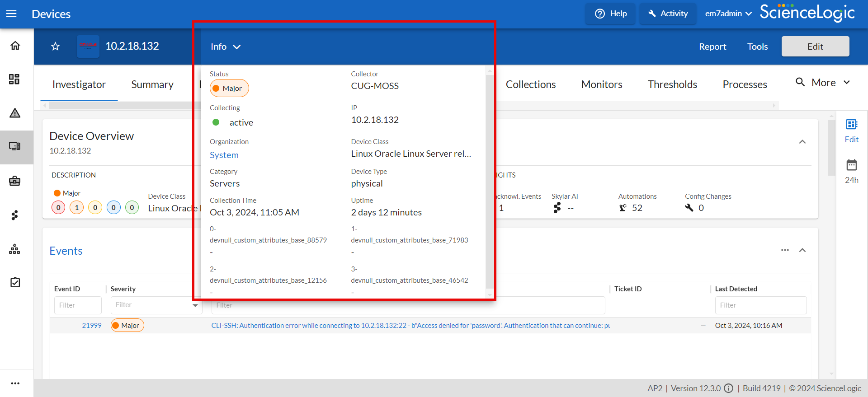
Task: Switch to the Summary tab
Action: [152, 84]
